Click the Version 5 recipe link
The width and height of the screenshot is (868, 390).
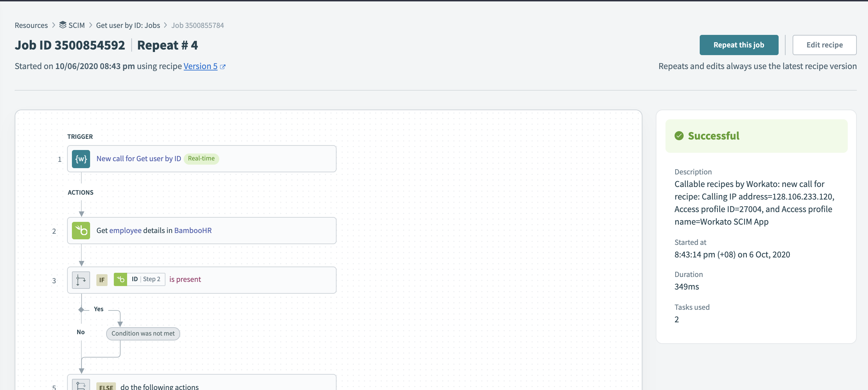[x=200, y=66]
